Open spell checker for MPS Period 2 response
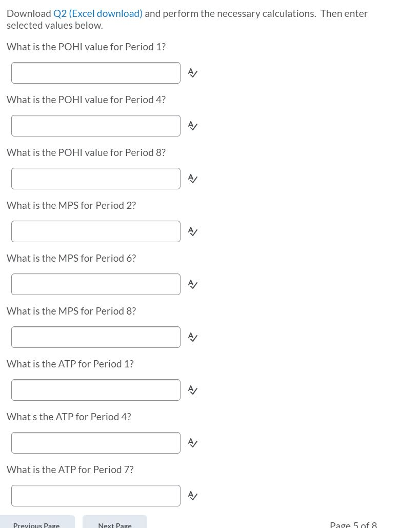The height and width of the screenshot is (528, 420). tap(192, 231)
